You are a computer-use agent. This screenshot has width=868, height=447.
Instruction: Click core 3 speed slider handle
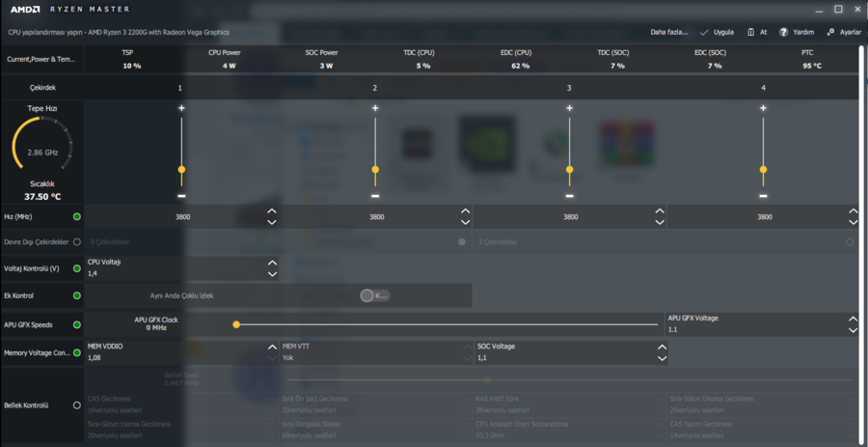569,170
